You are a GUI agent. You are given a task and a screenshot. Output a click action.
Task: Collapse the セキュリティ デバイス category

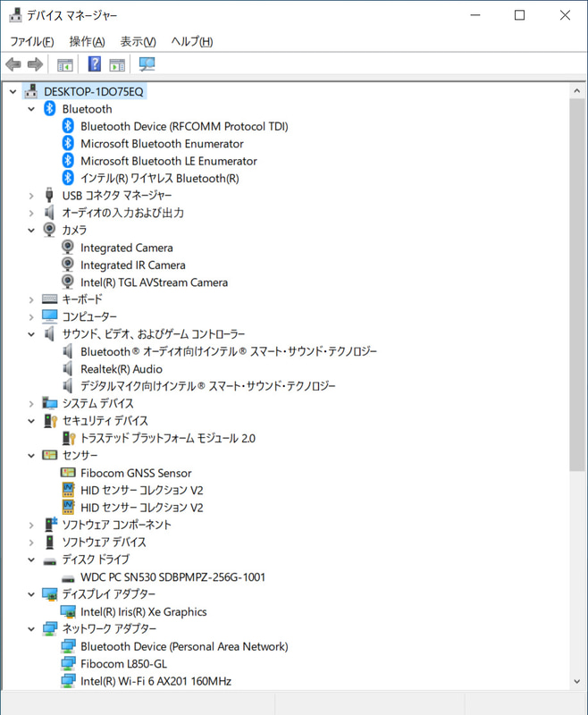31,421
